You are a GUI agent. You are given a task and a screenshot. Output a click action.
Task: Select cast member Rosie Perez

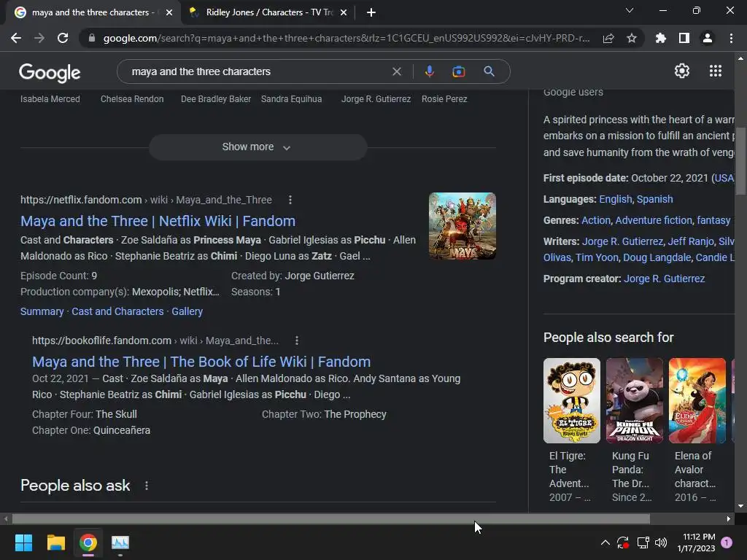point(444,99)
